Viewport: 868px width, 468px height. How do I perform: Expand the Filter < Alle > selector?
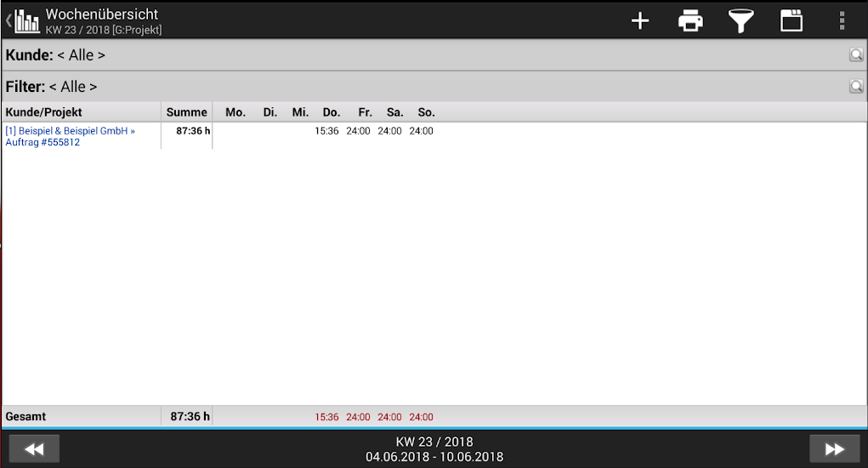coord(73,87)
